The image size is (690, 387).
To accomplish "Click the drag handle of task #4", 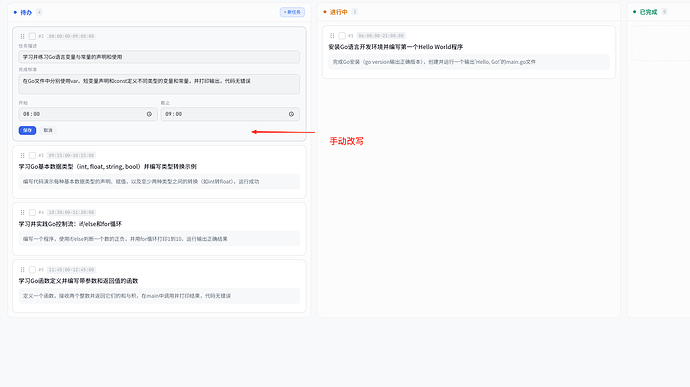I will (x=22, y=212).
